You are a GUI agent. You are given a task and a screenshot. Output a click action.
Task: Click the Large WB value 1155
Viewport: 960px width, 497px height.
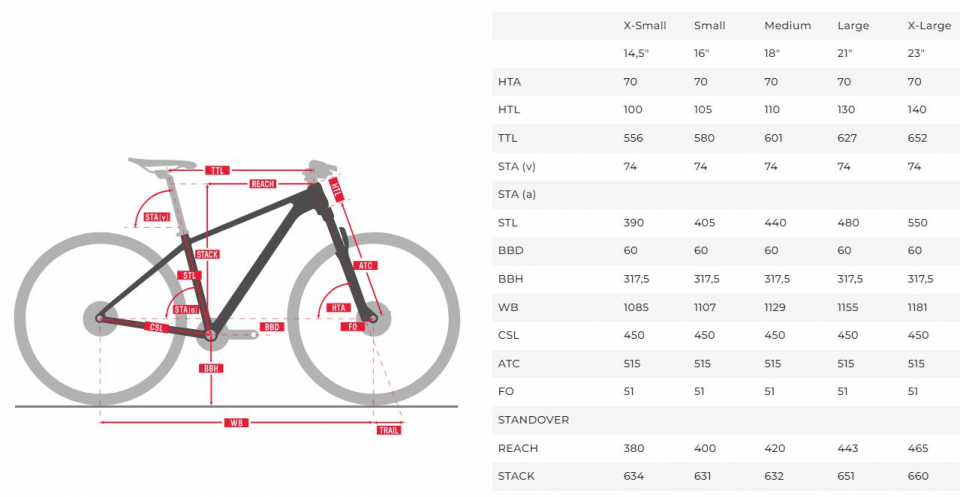click(851, 307)
